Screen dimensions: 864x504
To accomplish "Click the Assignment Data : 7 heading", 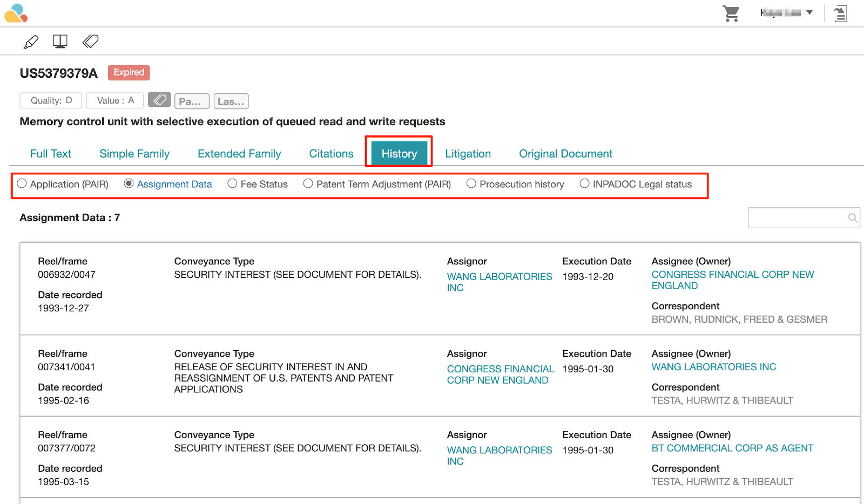I will 70,217.
